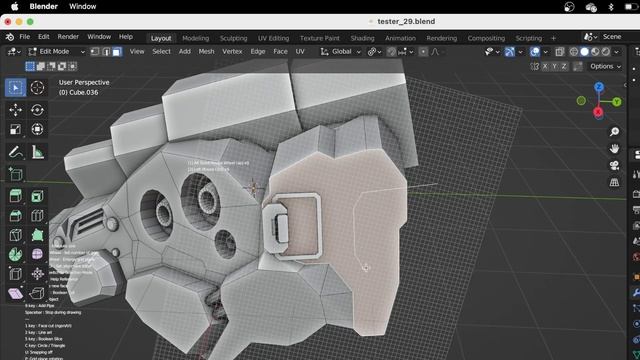Choose the Measure ruler tool
Screen dimensions: 640x360
click(37, 152)
